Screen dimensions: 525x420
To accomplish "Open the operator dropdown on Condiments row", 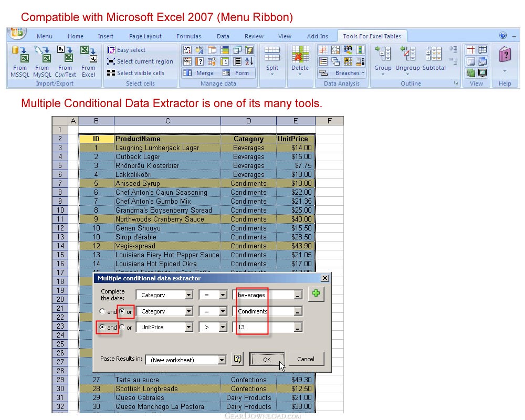I will point(223,311).
